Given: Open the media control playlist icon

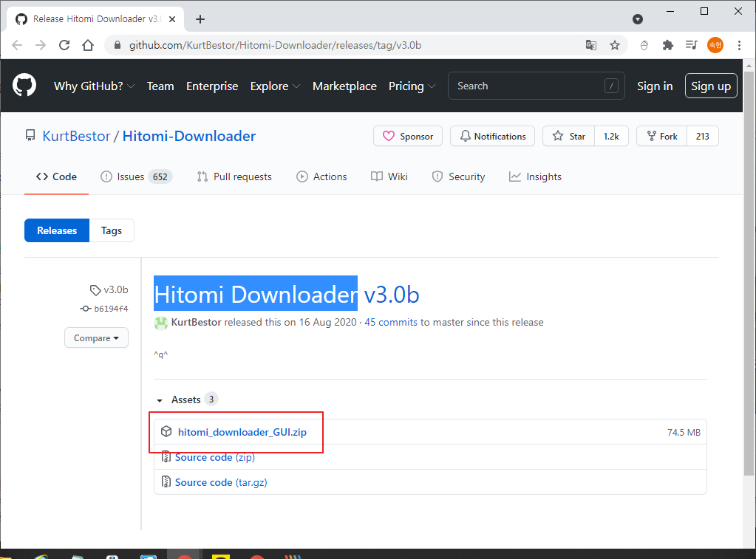Looking at the screenshot, I should point(692,45).
